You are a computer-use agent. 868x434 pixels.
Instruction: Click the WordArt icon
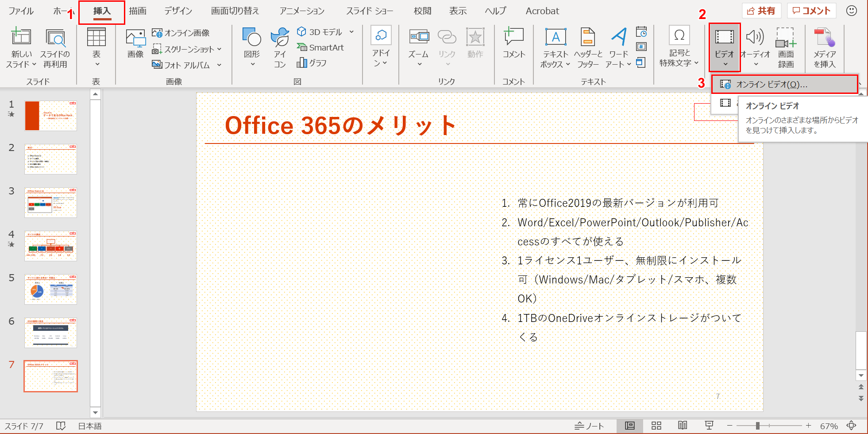pyautogui.click(x=618, y=37)
